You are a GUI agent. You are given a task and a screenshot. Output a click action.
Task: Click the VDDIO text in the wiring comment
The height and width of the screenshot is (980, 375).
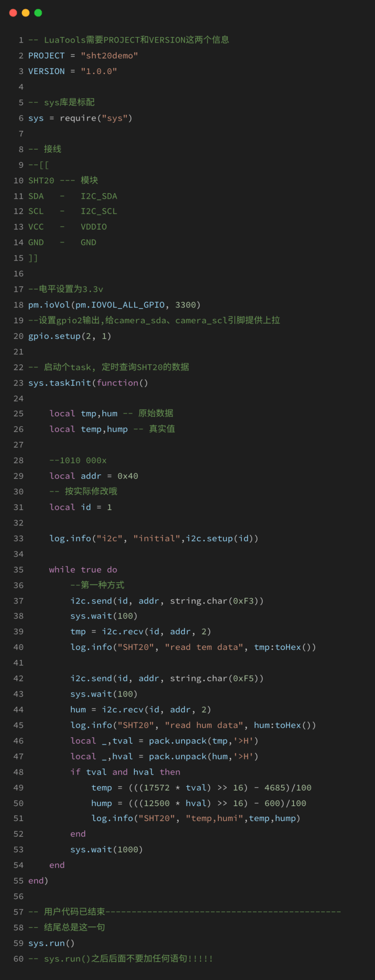[93, 227]
